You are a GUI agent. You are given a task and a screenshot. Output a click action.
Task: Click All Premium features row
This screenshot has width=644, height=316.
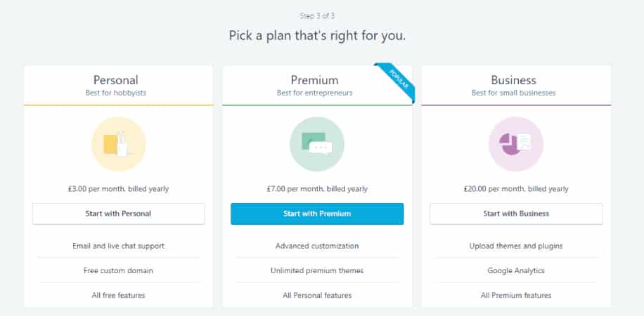516,295
